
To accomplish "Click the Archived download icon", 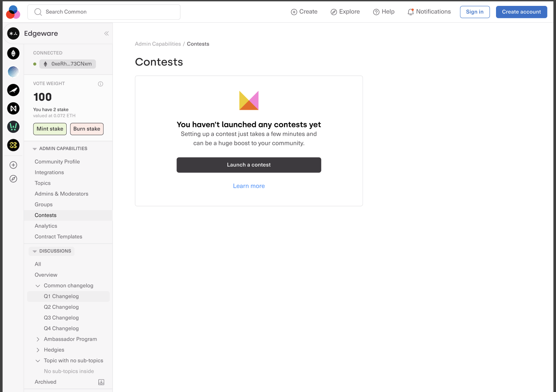I will [101, 382].
